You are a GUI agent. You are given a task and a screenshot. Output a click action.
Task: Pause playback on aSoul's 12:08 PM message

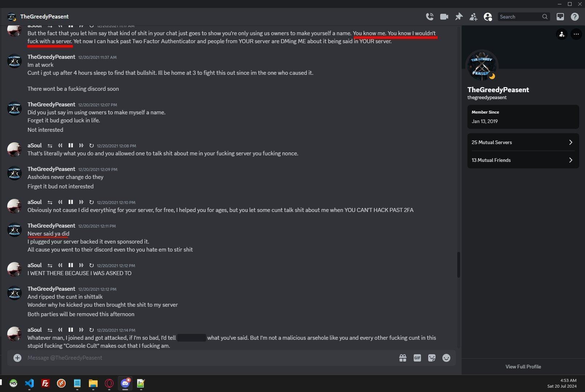coord(71,146)
